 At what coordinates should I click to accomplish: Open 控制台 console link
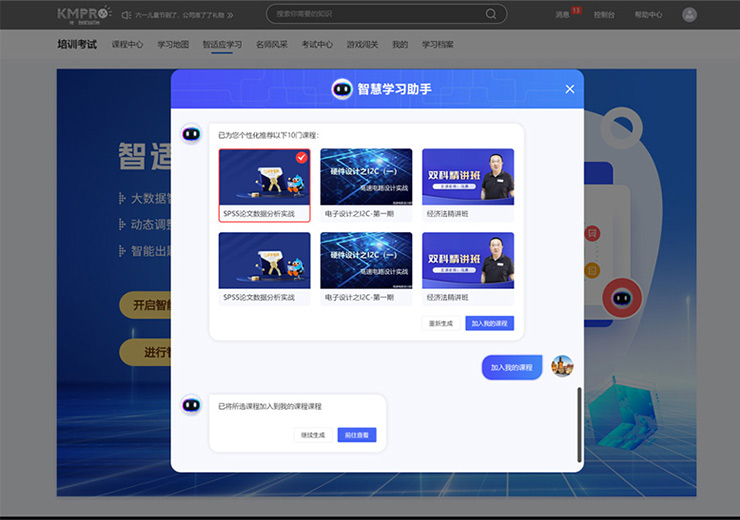pyautogui.click(x=604, y=15)
